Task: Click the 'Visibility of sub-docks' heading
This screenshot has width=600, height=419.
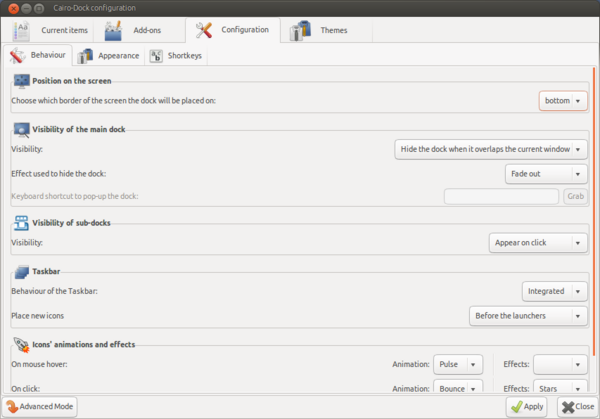Action: (71, 223)
